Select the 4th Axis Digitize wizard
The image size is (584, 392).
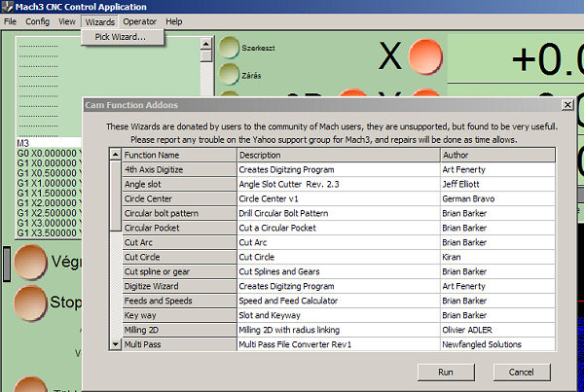[179, 169]
